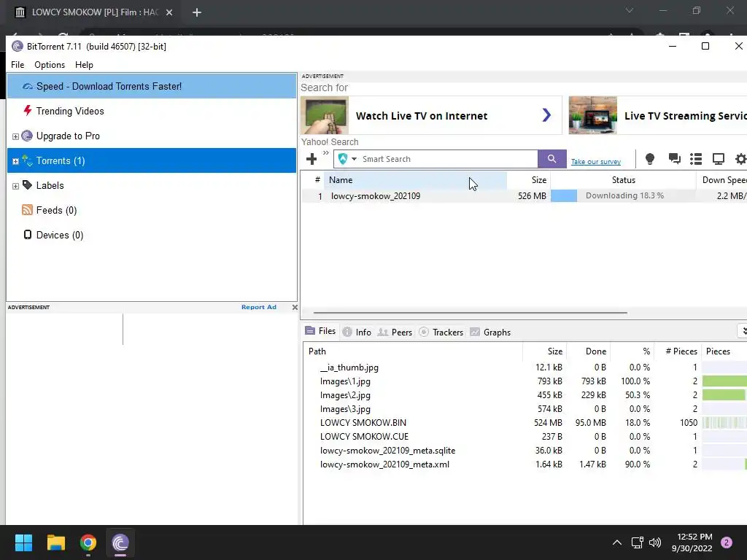Select the lowcy-smokow_202109 torrent row
The image size is (747, 560).
524,195
